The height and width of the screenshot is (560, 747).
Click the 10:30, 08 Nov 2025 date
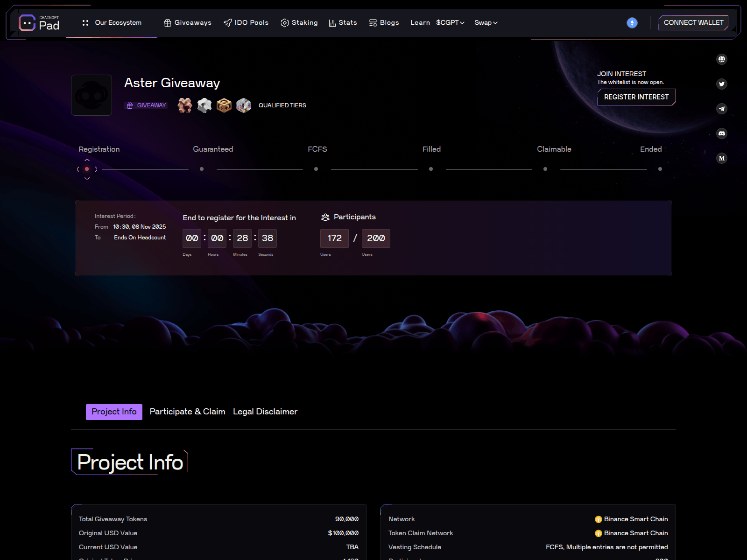[140, 227]
